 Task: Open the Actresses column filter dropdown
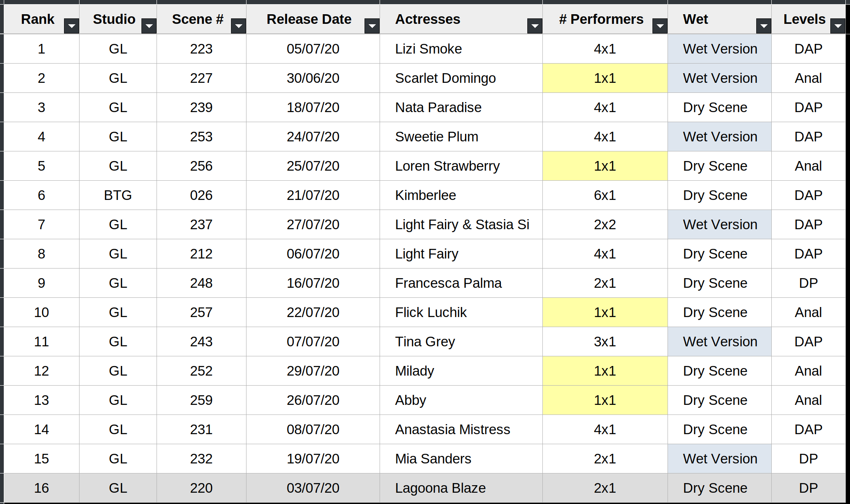[x=534, y=26]
